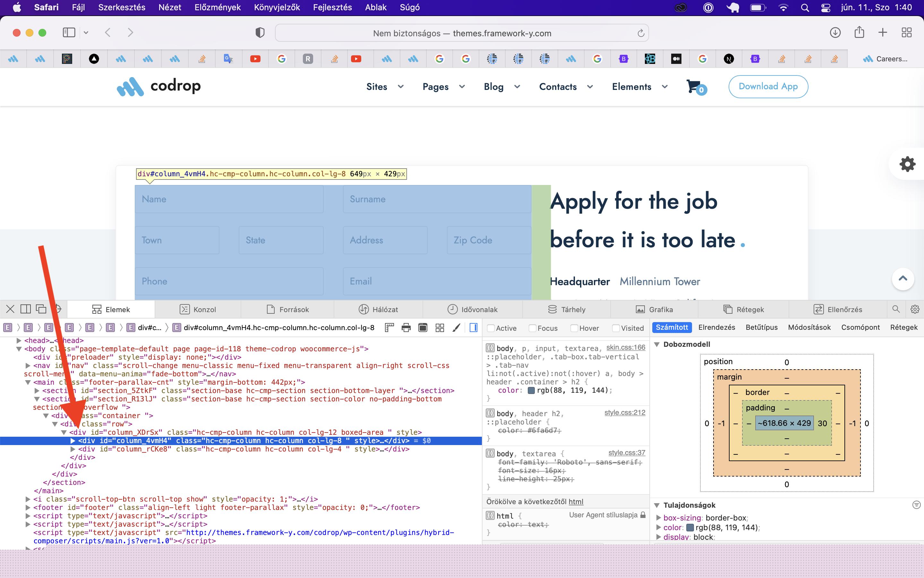Toggle the rulers icon in the DOM toolbar
924x578 pixels.
coord(389,328)
